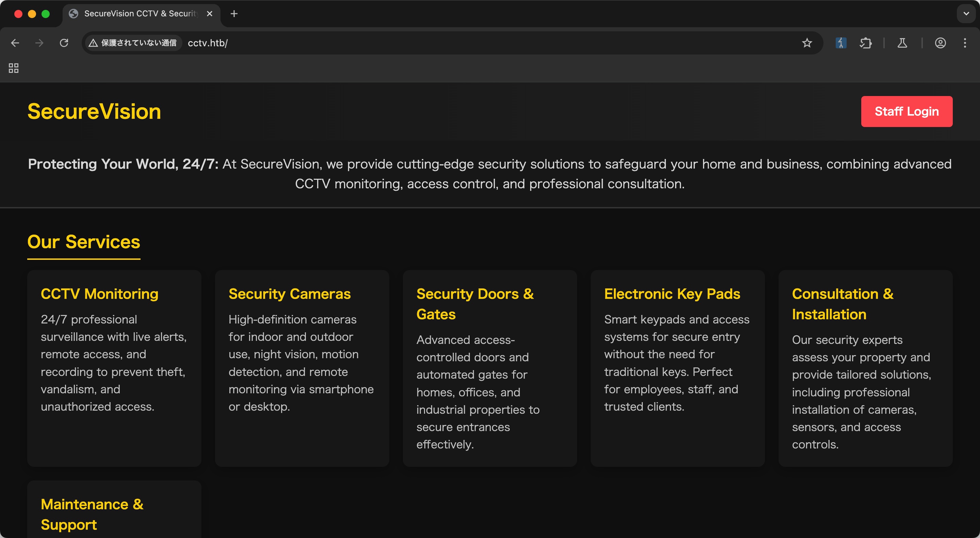980x538 pixels.
Task: Click the 'Smart keypads and access' description
Action: (677, 363)
